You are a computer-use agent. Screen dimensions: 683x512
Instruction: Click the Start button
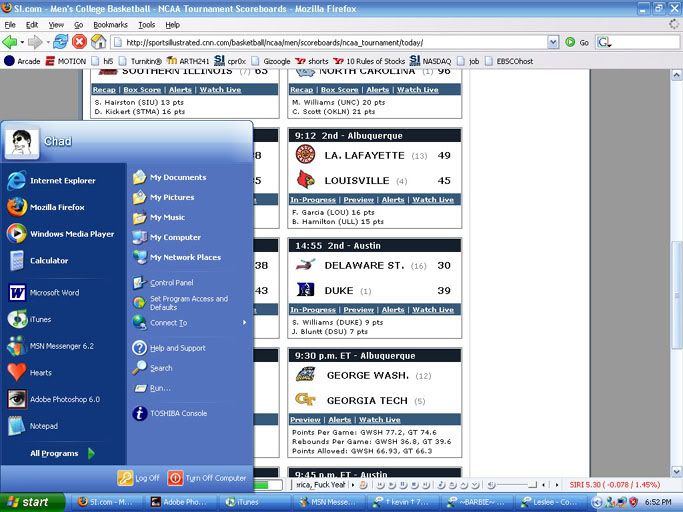32,502
